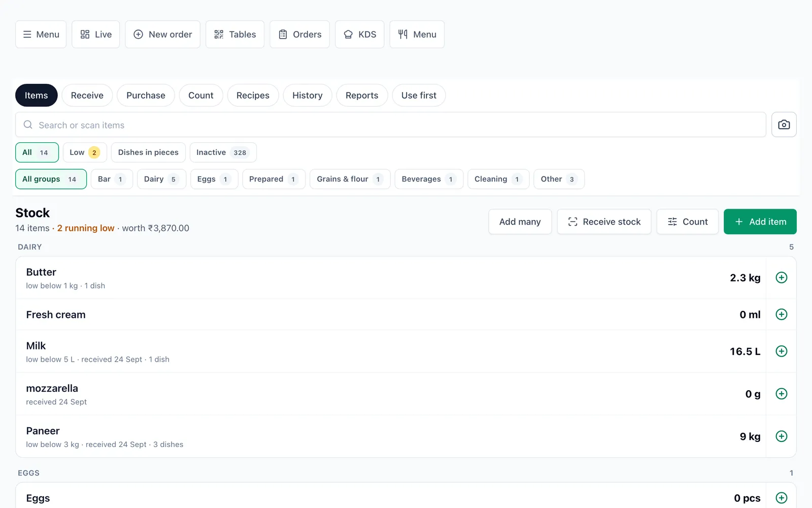Click the camera scan icon
This screenshot has width=812, height=508.
coord(784,124)
